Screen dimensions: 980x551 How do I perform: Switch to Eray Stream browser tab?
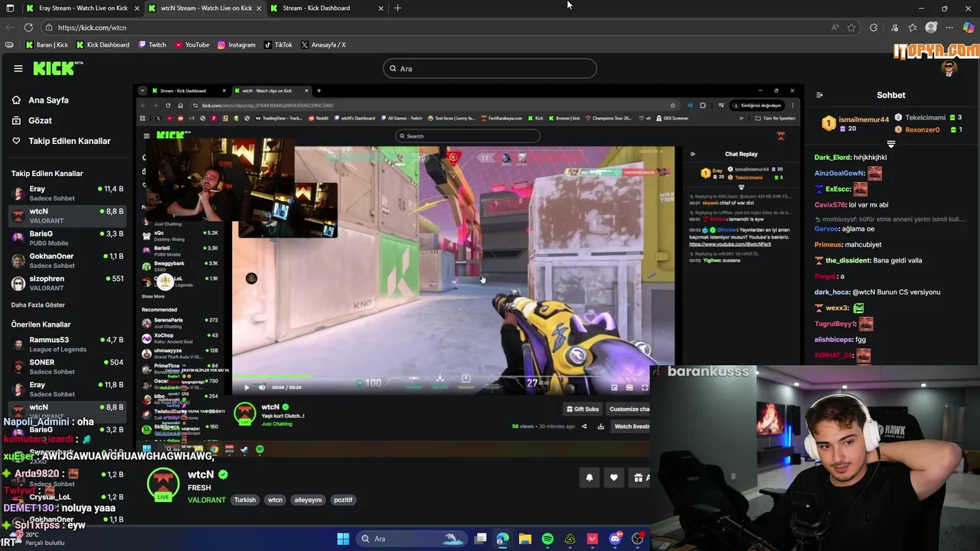coord(83,8)
